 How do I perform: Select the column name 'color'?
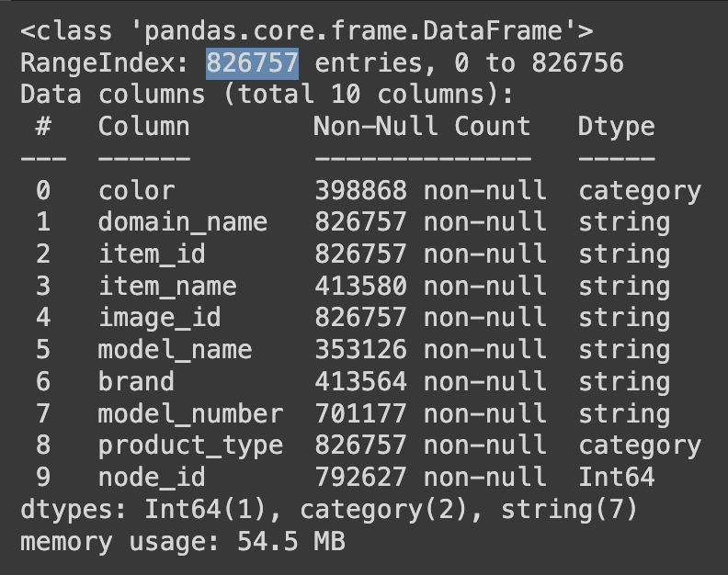pos(136,191)
